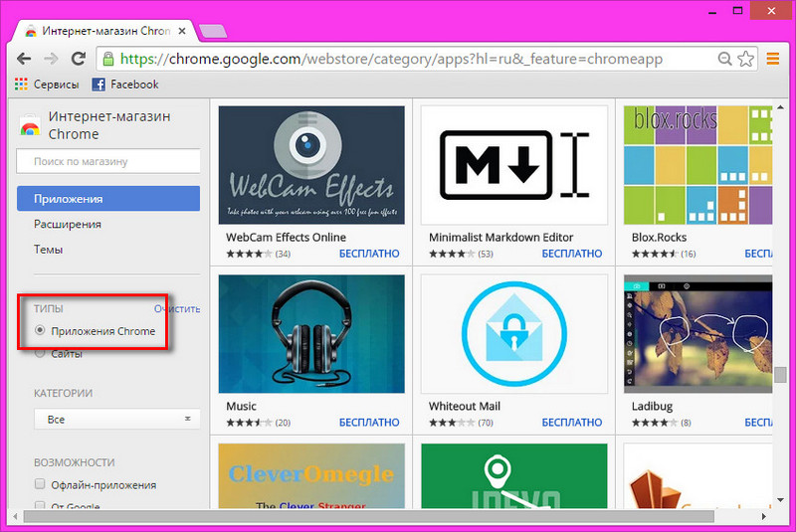Viewport: 796px width, 532px height.
Task: Click the star rating of Whiteout Mail
Action: pos(452,423)
